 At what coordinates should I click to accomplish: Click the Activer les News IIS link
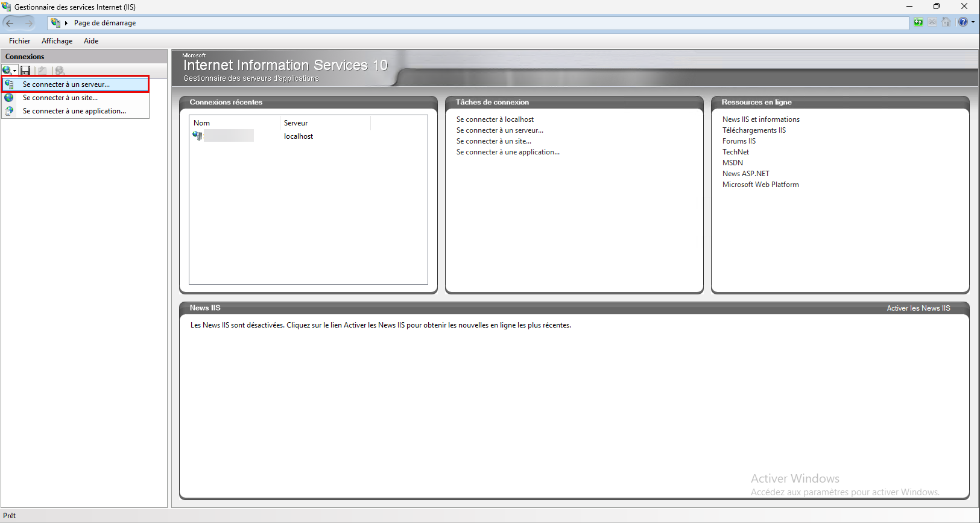[x=918, y=308]
